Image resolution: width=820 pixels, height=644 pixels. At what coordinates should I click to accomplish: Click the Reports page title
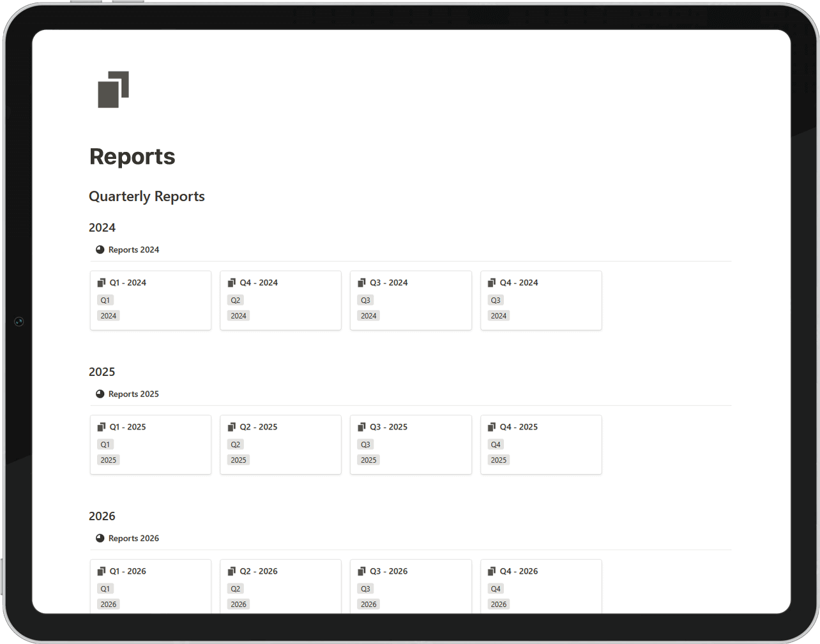(x=132, y=156)
